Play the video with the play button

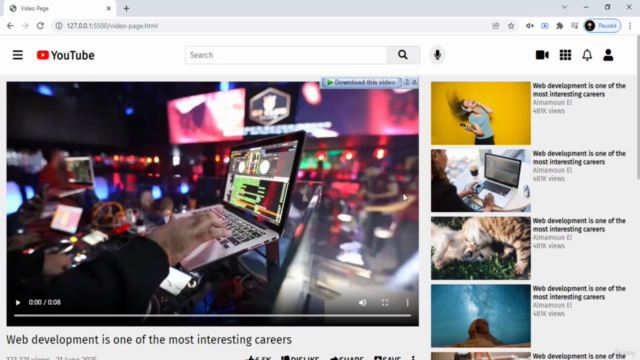point(18,302)
